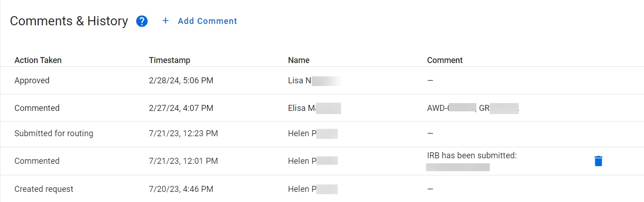
Task: Click the Timestamp column header
Action: 169,60
